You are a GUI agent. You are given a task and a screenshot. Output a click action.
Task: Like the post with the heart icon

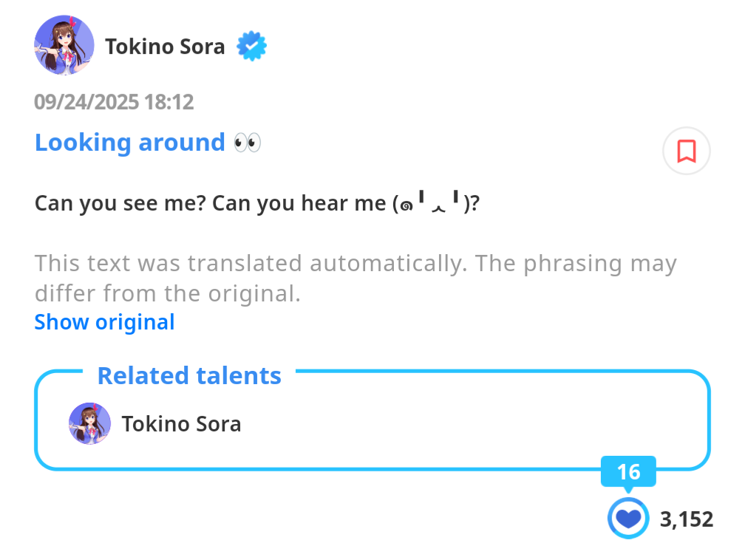(628, 518)
